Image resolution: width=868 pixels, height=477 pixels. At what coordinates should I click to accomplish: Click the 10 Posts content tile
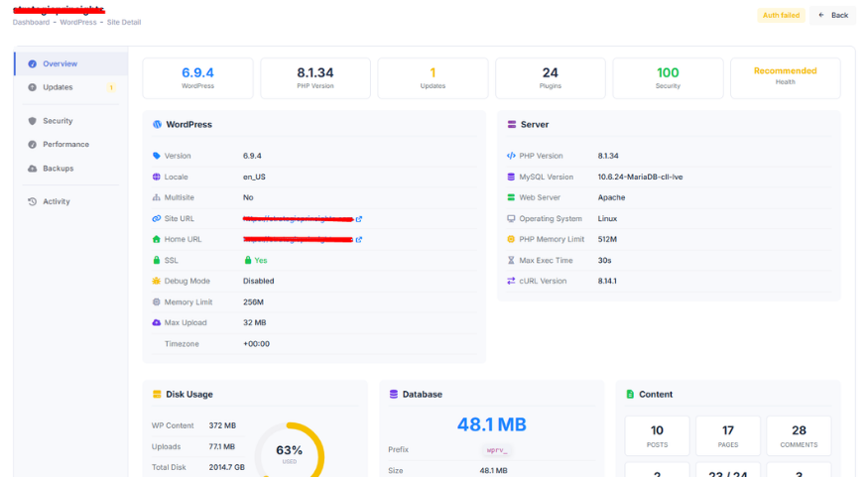click(657, 436)
